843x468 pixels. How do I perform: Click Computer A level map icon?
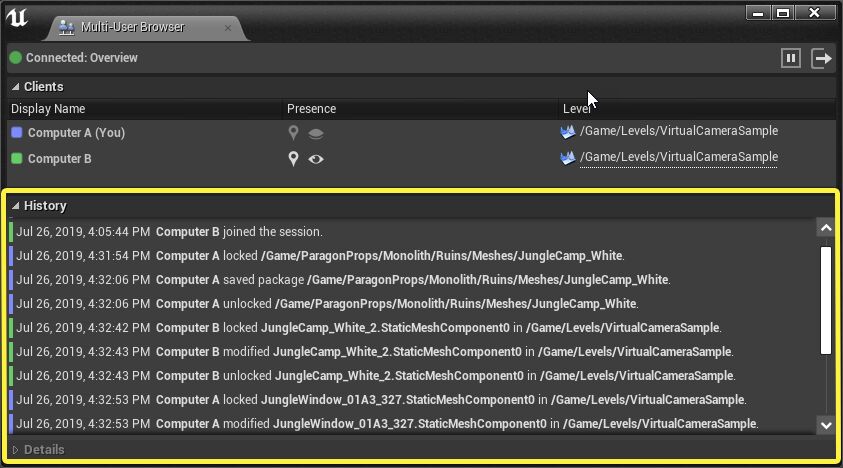point(568,132)
